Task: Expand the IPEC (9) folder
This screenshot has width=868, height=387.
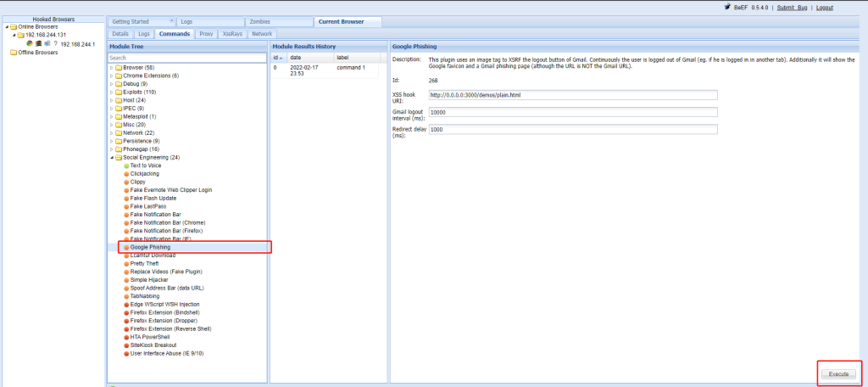Action: point(111,108)
